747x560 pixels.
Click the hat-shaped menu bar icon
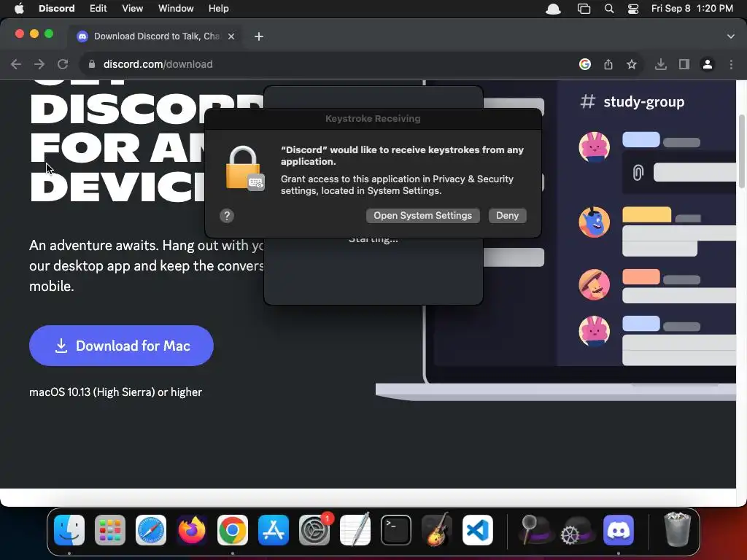point(553,9)
